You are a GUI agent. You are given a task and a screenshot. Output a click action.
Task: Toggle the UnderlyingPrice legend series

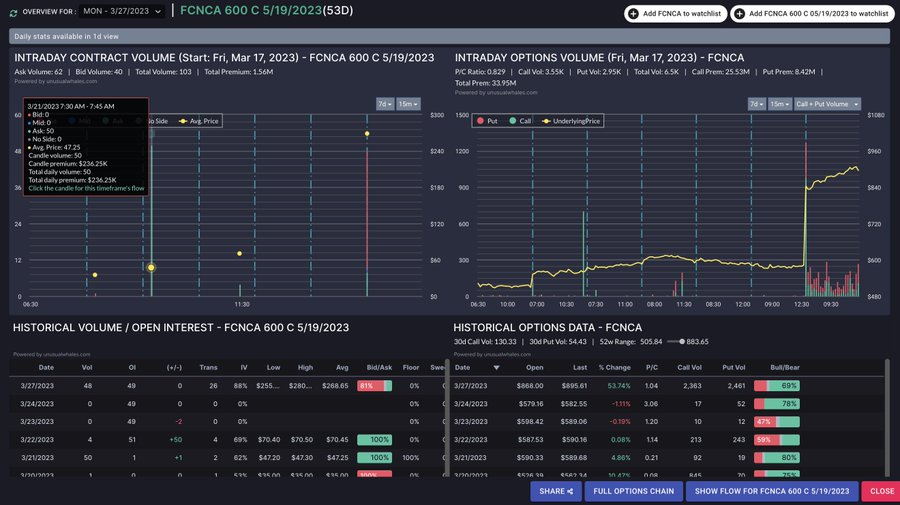(x=571, y=121)
